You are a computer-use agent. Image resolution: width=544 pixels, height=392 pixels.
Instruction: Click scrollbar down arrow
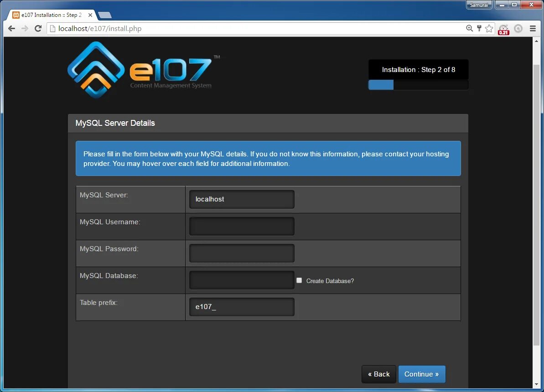tap(537, 384)
